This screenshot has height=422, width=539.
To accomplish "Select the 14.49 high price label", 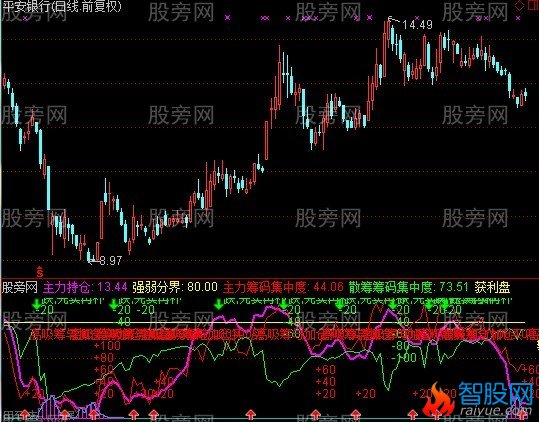I will click(417, 25).
